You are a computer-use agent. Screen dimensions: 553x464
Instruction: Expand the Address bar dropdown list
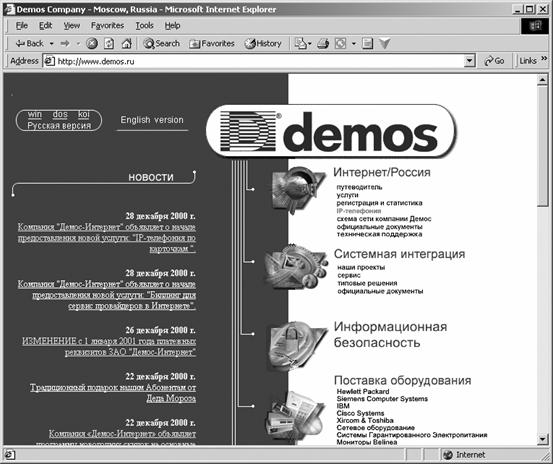[469, 61]
